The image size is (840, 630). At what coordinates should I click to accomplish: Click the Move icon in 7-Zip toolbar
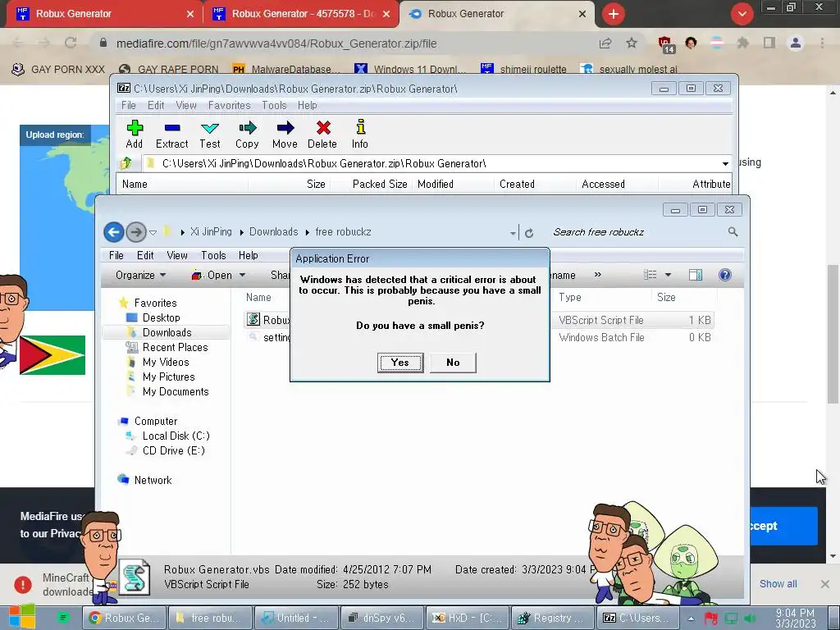click(x=285, y=127)
